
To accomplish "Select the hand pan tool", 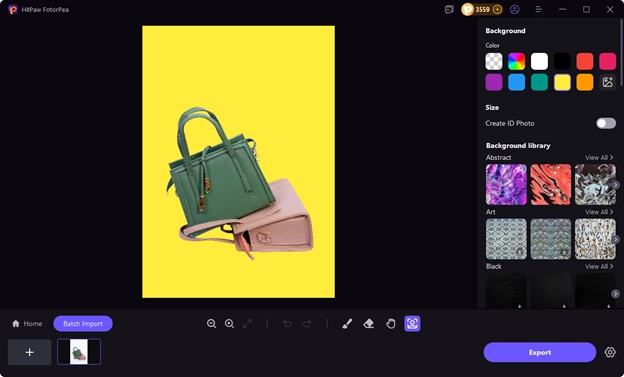I will click(390, 324).
